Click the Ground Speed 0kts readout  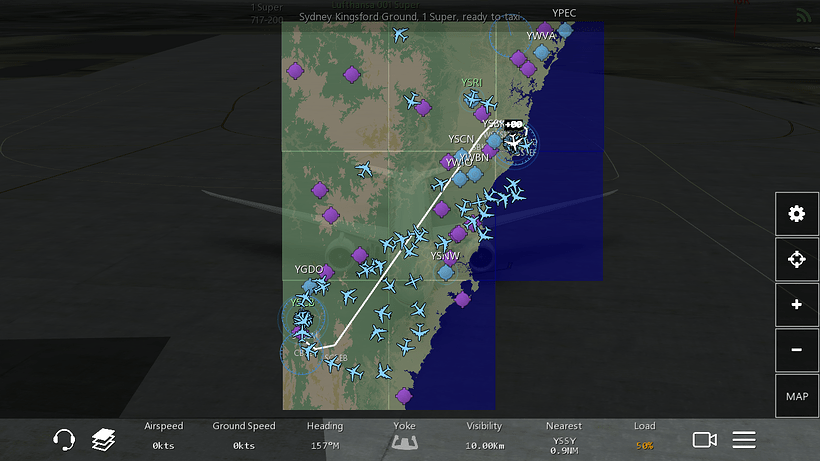tap(244, 436)
